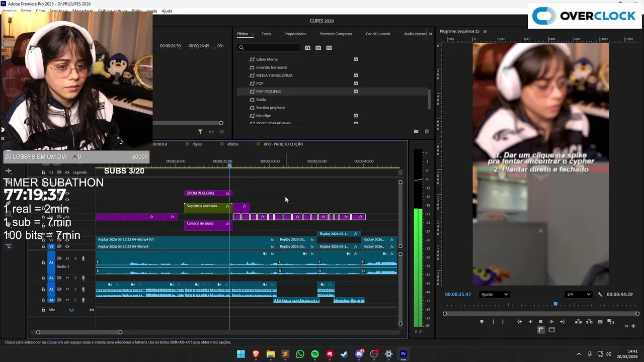Open the Premiere Composer tab

click(336, 34)
